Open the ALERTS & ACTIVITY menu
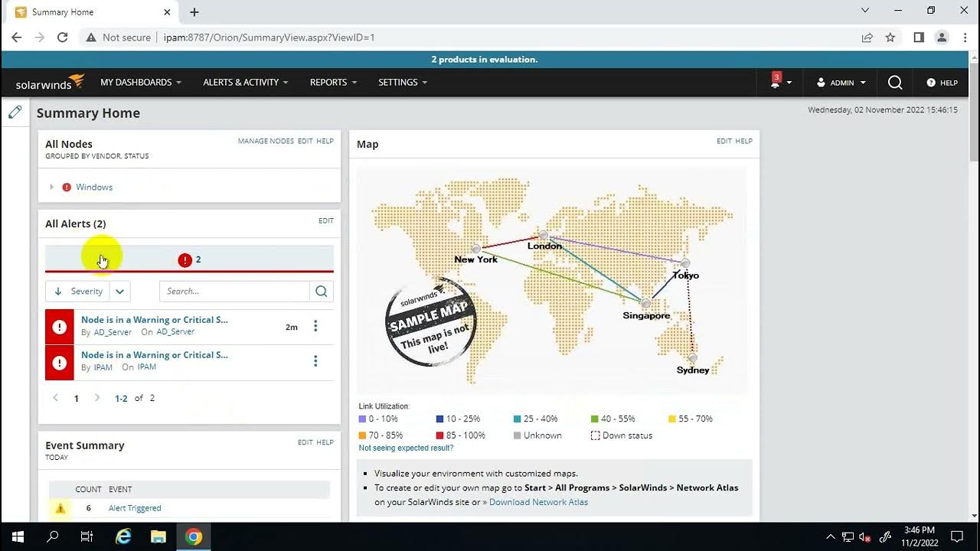The width and height of the screenshot is (980, 551). [x=246, y=82]
